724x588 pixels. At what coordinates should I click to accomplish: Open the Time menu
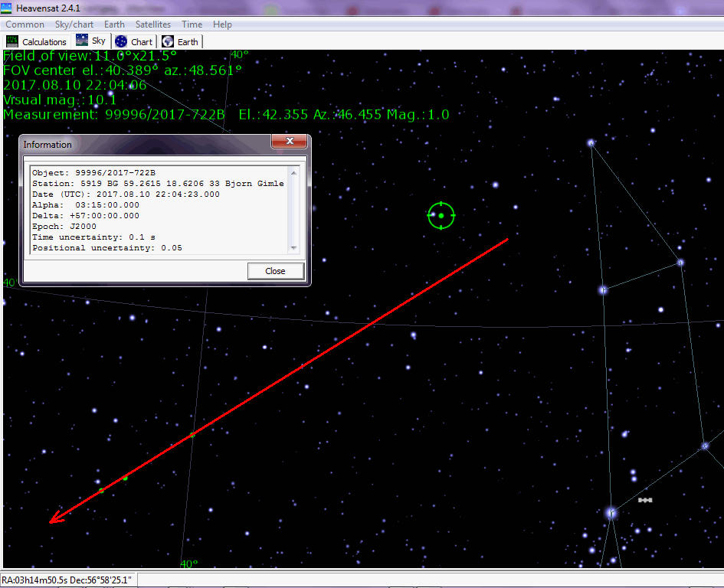point(192,24)
